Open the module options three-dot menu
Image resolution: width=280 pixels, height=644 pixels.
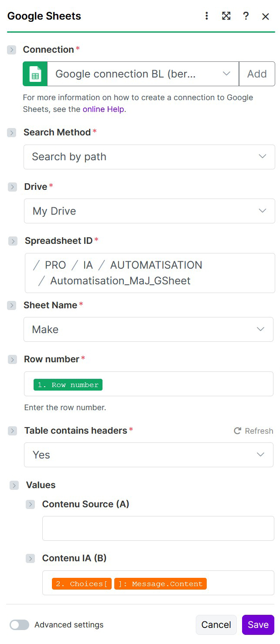tap(206, 16)
